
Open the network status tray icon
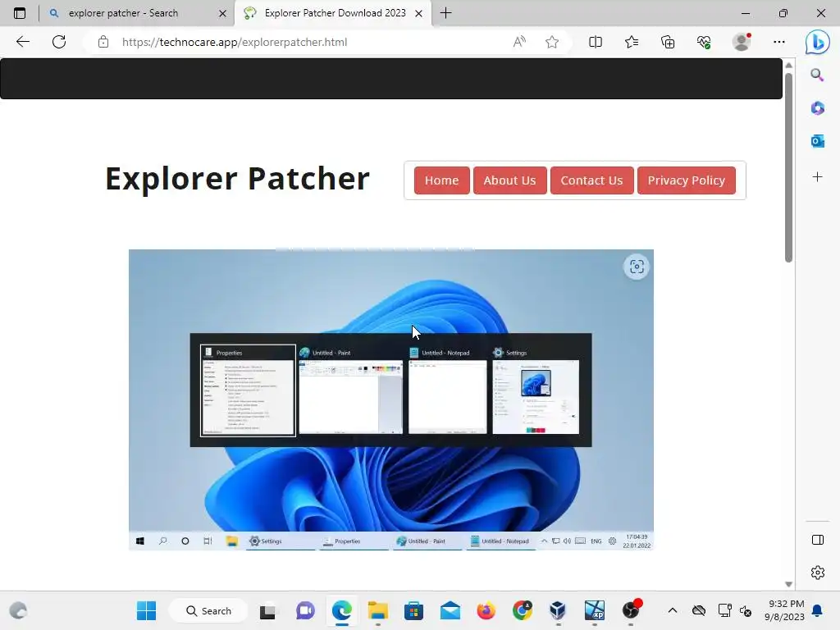coord(725,610)
